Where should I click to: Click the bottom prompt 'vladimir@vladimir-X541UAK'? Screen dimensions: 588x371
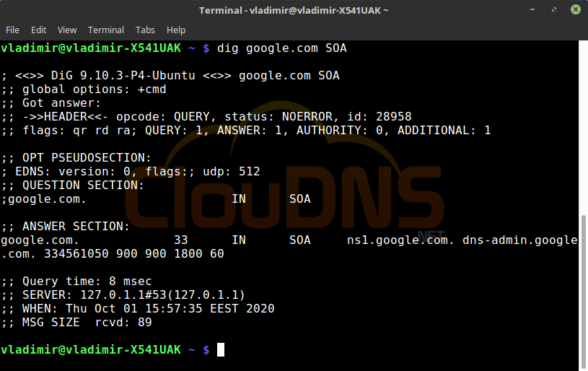(x=91, y=350)
